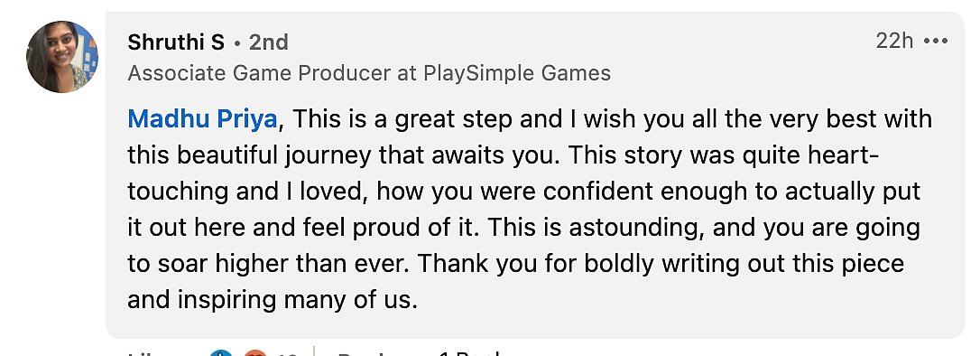Click the blue like reaction icon
This screenshot has width=980, height=356.
click(219, 353)
